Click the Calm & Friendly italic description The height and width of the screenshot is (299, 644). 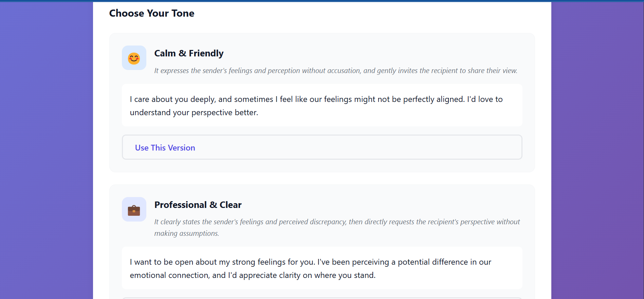point(335,71)
